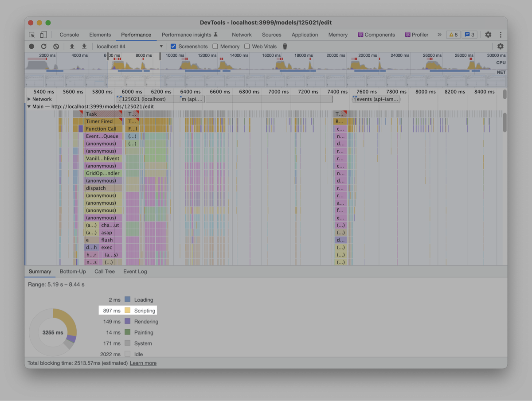Open DevTools settings gear icon
Image resolution: width=532 pixels, height=401 pixels.
point(488,35)
